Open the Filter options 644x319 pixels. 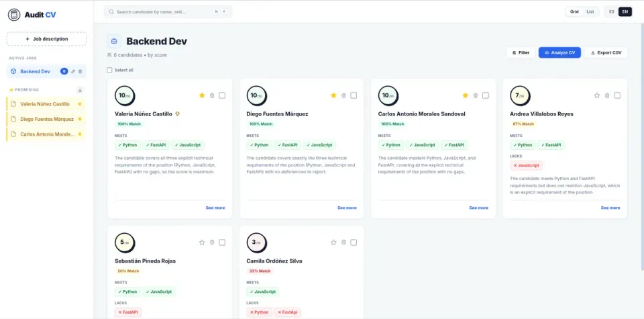521,52
